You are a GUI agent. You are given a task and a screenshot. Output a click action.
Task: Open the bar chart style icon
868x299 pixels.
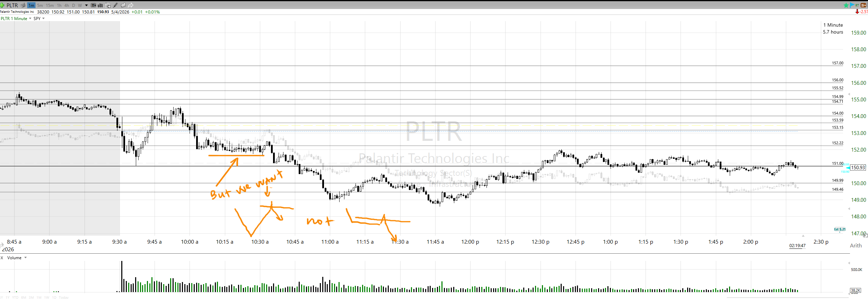[100, 5]
